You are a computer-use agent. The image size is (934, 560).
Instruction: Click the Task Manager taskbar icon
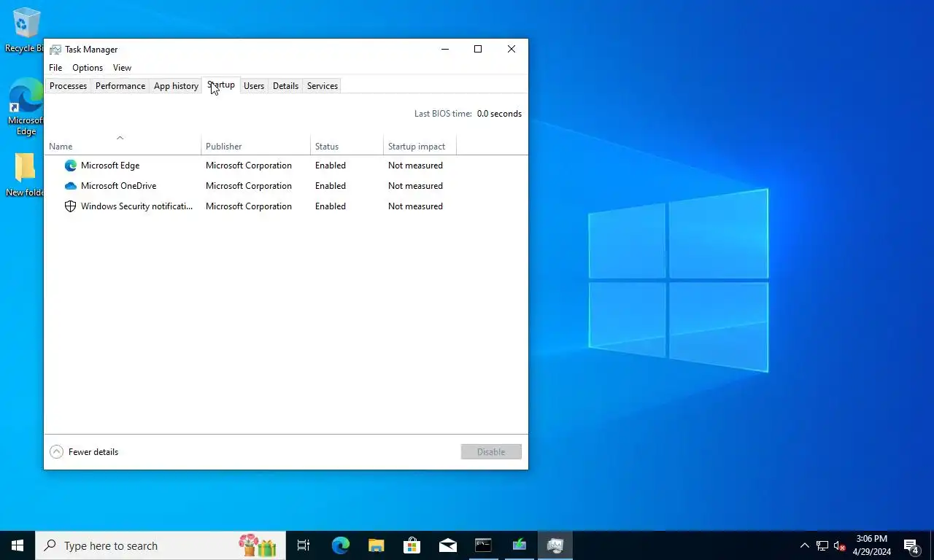pyautogui.click(x=555, y=545)
